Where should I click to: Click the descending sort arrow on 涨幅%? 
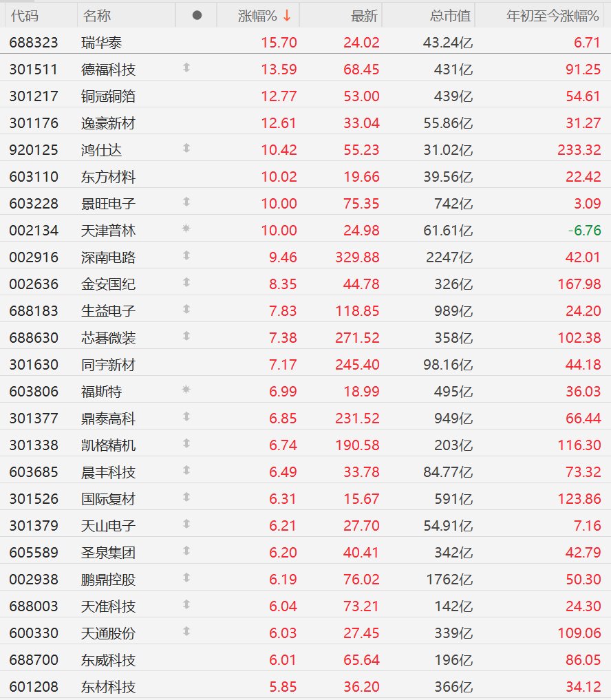(x=286, y=16)
